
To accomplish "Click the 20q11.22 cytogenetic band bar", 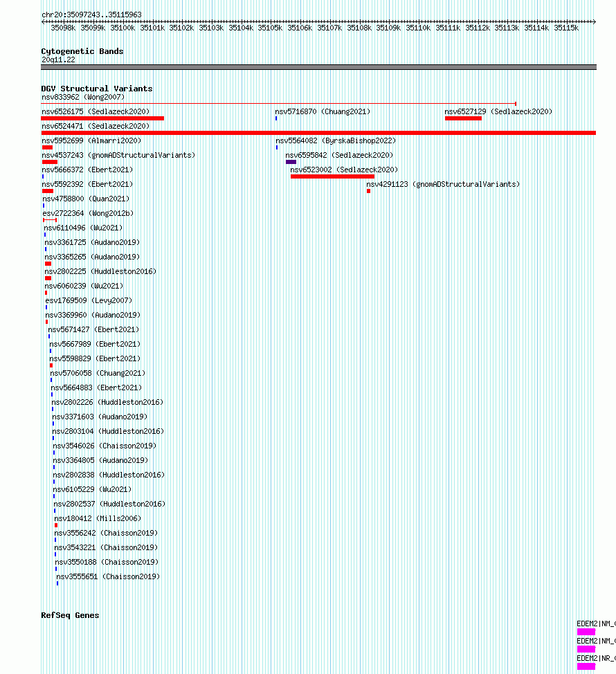I will (x=318, y=67).
